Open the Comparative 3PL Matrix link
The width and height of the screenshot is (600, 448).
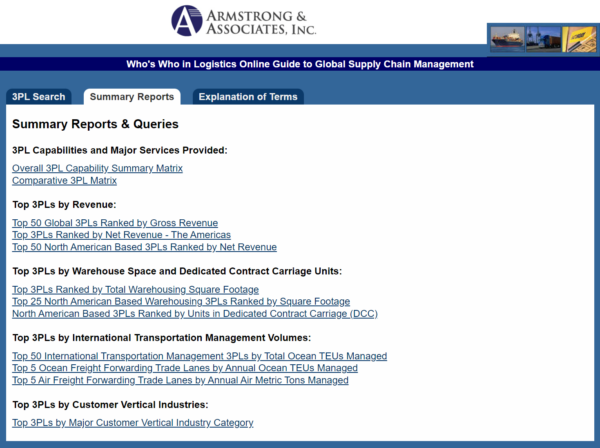(x=64, y=181)
